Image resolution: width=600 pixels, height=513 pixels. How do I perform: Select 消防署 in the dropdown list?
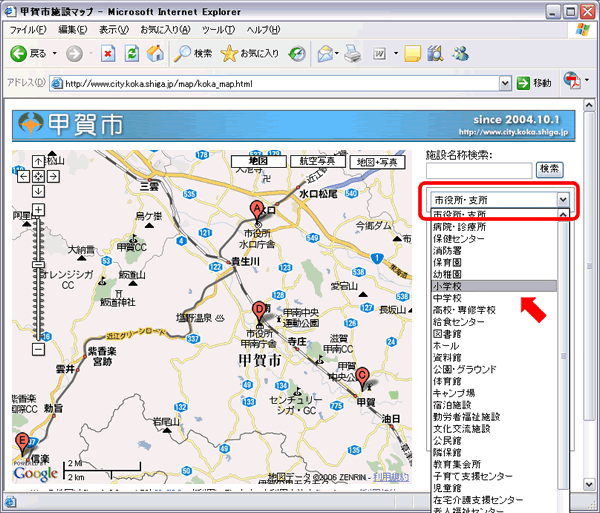[494, 251]
